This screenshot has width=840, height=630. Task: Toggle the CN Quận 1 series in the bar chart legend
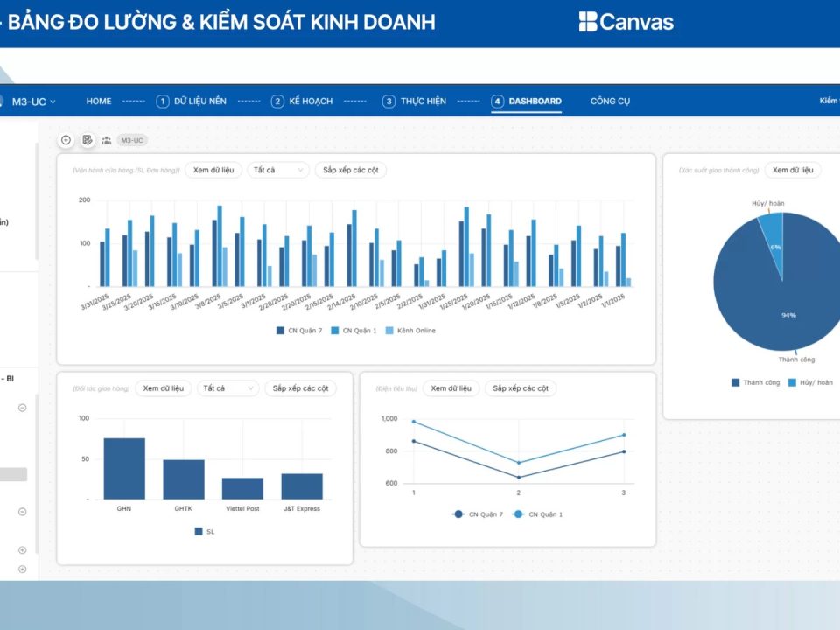coord(353,331)
